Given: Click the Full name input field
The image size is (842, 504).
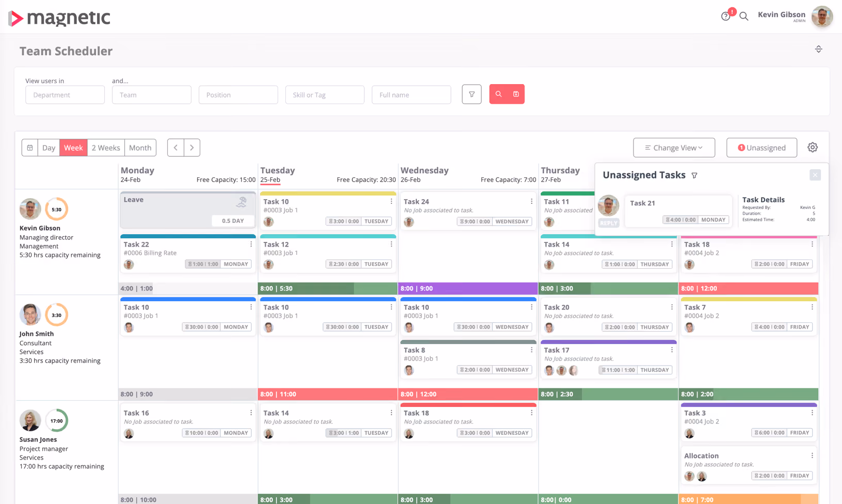Looking at the screenshot, I should [x=412, y=95].
